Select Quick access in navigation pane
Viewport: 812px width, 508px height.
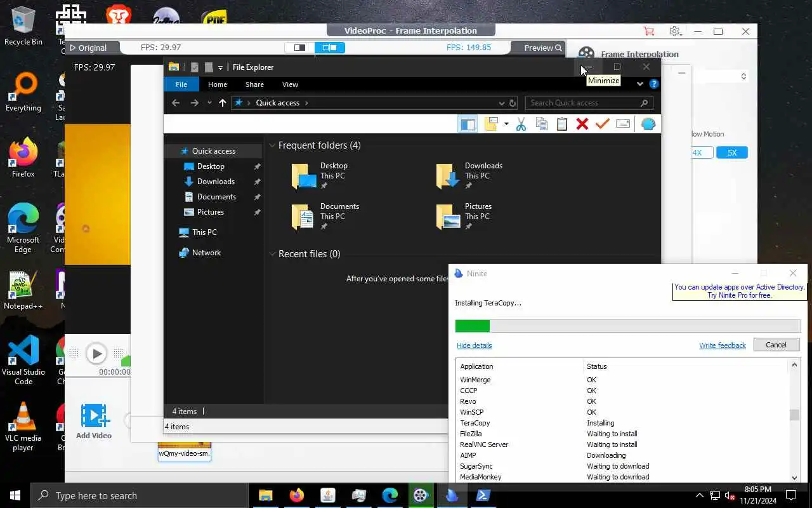[214, 151]
